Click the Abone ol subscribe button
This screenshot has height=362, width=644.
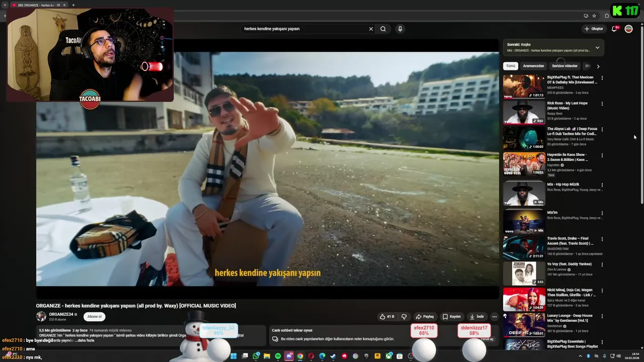(x=94, y=317)
